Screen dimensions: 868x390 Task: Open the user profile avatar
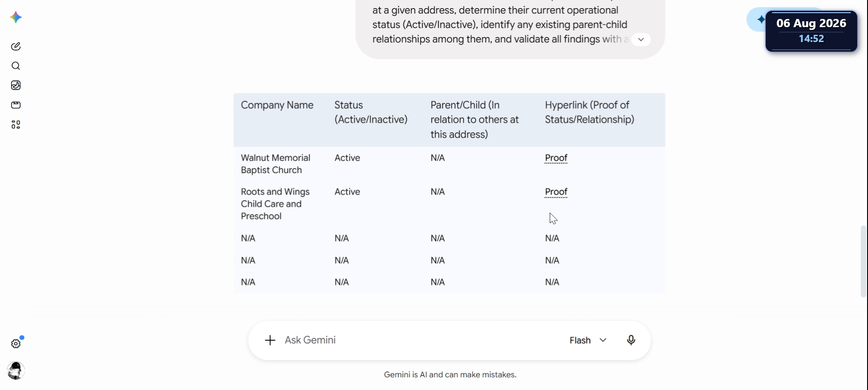click(x=16, y=371)
